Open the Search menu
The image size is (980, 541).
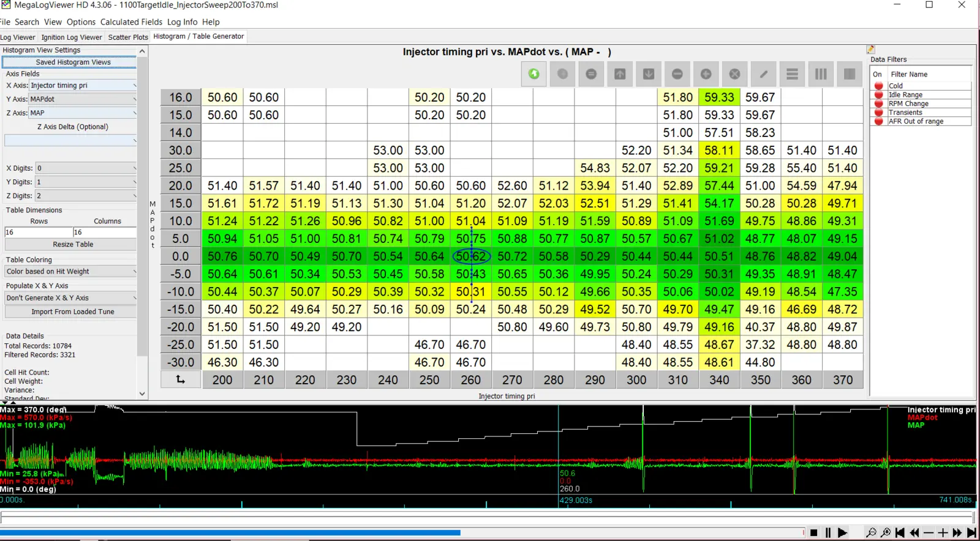click(27, 22)
